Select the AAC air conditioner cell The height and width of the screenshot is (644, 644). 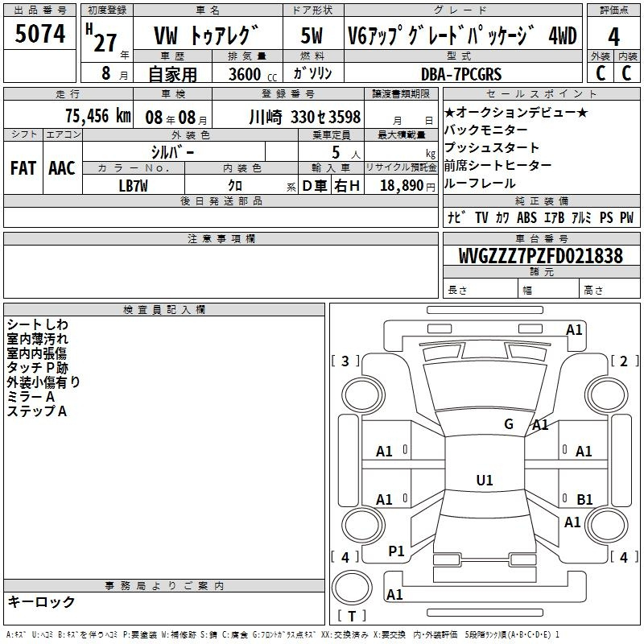[62, 167]
